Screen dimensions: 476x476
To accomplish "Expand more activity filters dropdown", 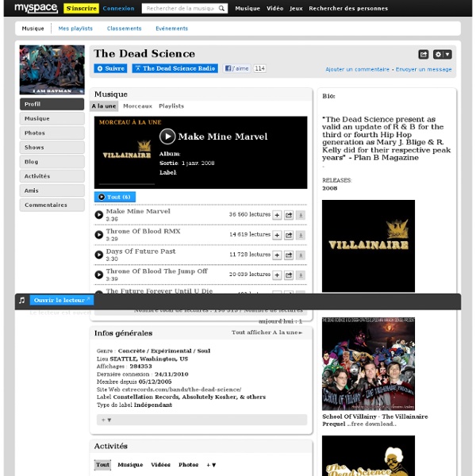I will (211, 465).
